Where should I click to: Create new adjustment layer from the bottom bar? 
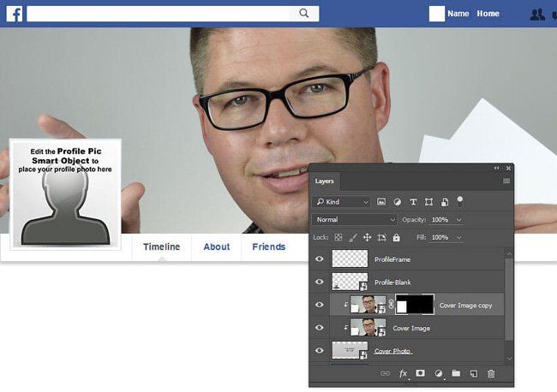[438, 374]
